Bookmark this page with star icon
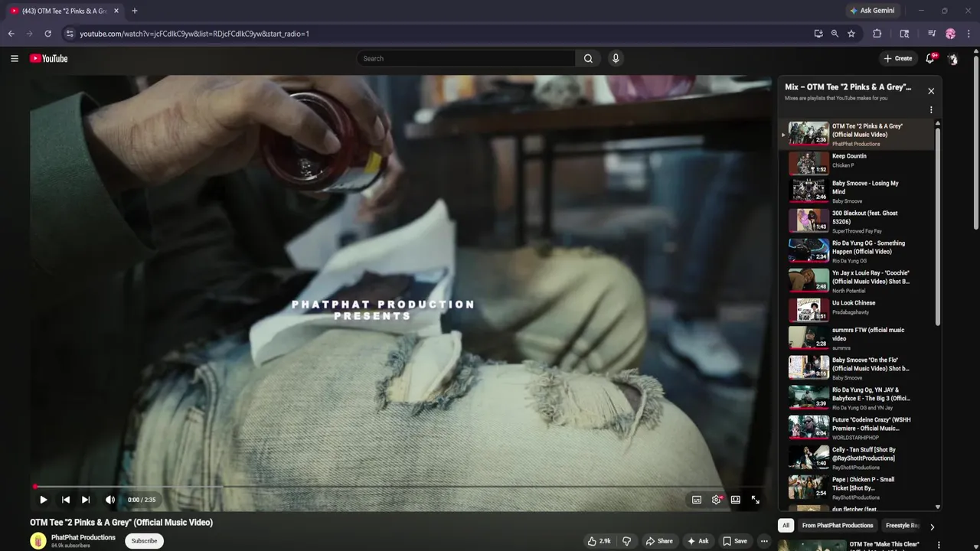 [x=851, y=34]
